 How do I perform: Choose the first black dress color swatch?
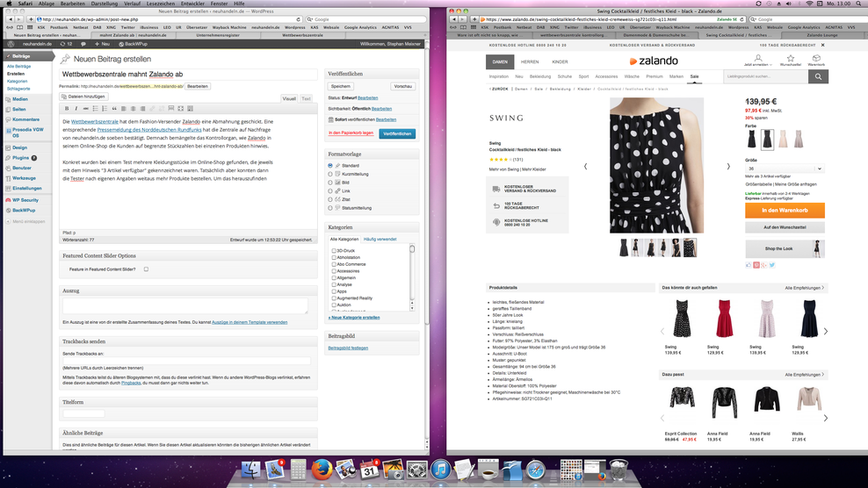point(751,140)
